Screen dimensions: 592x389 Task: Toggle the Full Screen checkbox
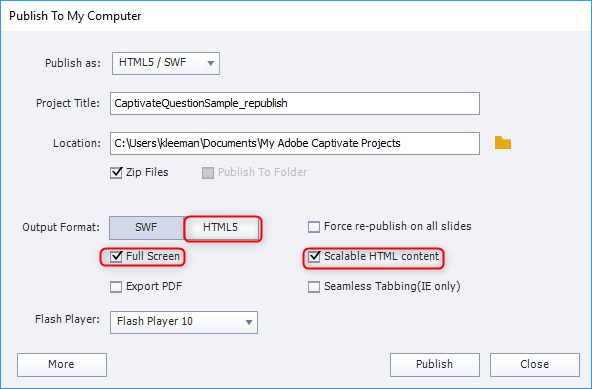(116, 256)
